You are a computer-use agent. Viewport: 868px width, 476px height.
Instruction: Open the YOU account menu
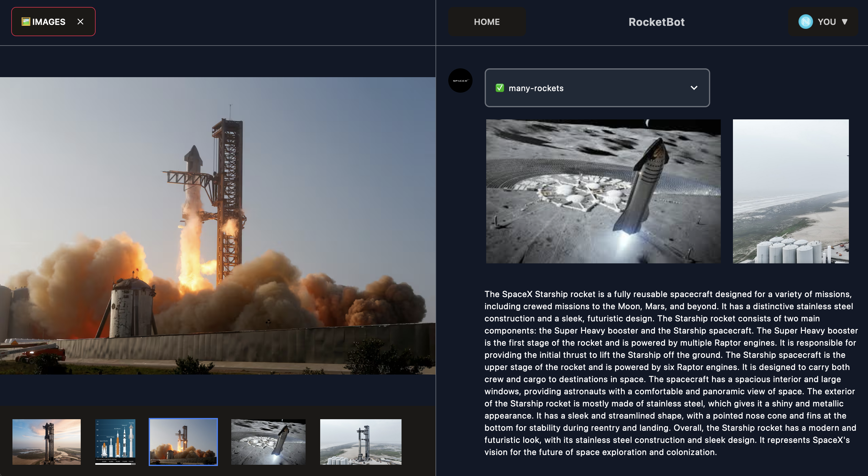[823, 22]
